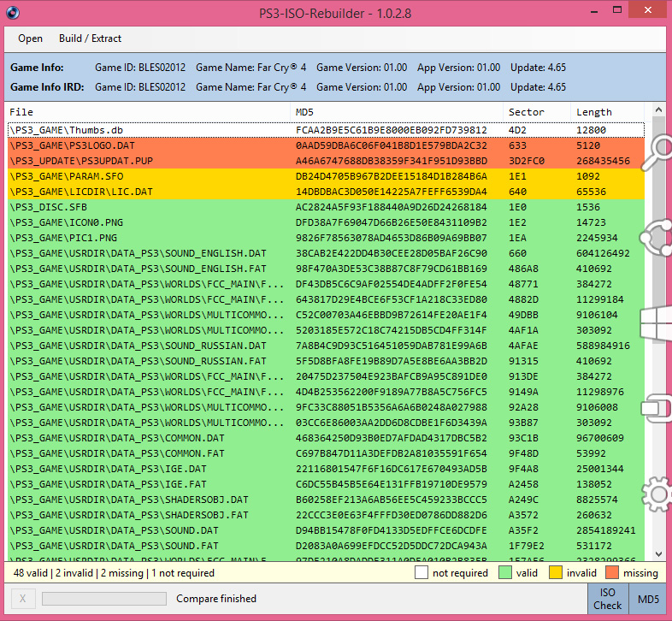Select the \PS3_GAME\PIC1.PNG row
Screen dimensions: 672x621
pyautogui.click(x=326, y=238)
